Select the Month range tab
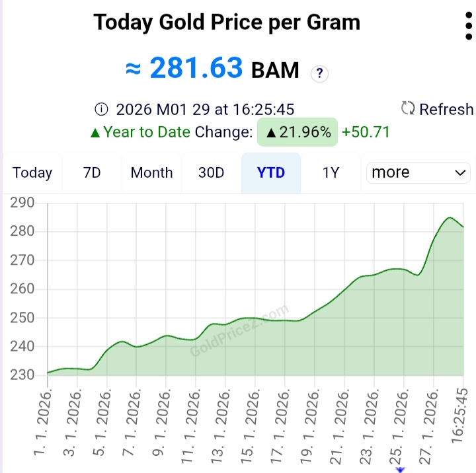Screen dimensions: 476x473 click(x=151, y=172)
